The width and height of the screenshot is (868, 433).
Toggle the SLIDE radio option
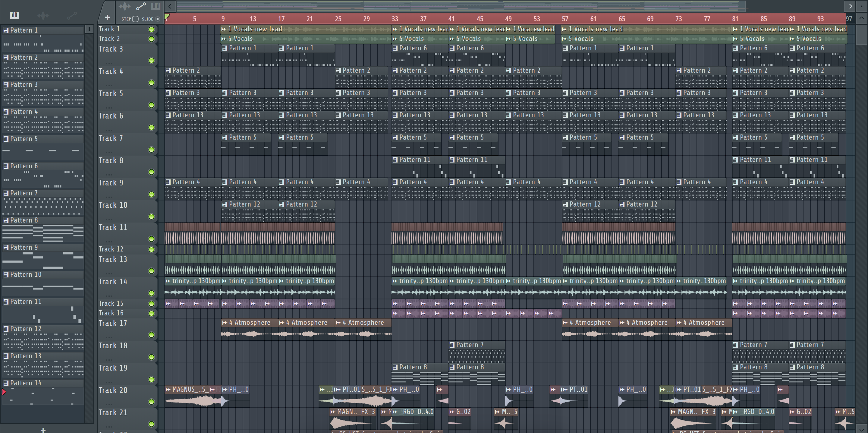(157, 19)
